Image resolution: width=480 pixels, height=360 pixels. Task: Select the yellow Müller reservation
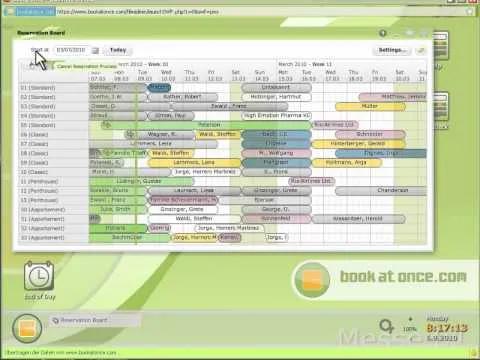(x=370, y=106)
